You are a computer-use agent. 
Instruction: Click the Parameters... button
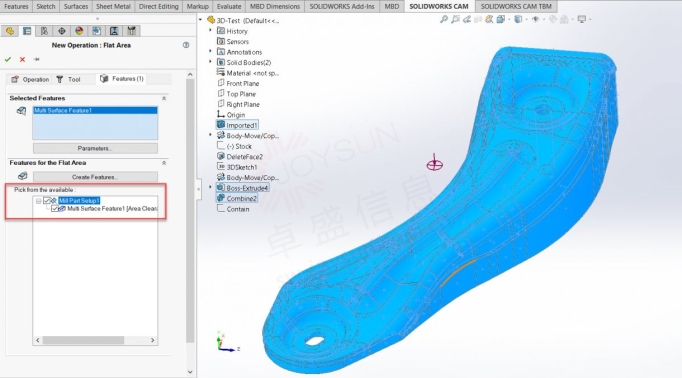[x=95, y=148]
